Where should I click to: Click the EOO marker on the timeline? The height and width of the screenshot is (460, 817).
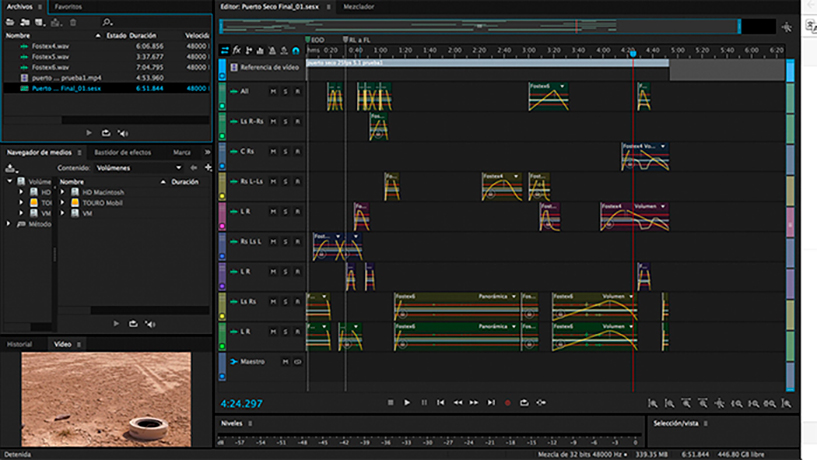click(x=315, y=40)
